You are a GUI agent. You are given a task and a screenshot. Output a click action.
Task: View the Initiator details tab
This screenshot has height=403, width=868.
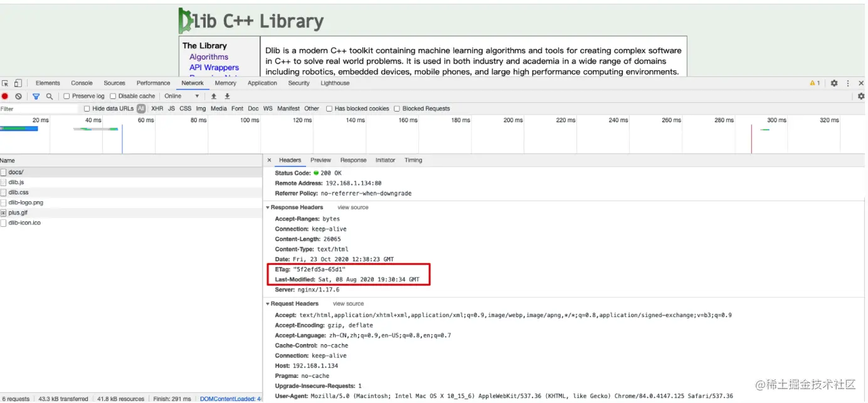coord(385,160)
